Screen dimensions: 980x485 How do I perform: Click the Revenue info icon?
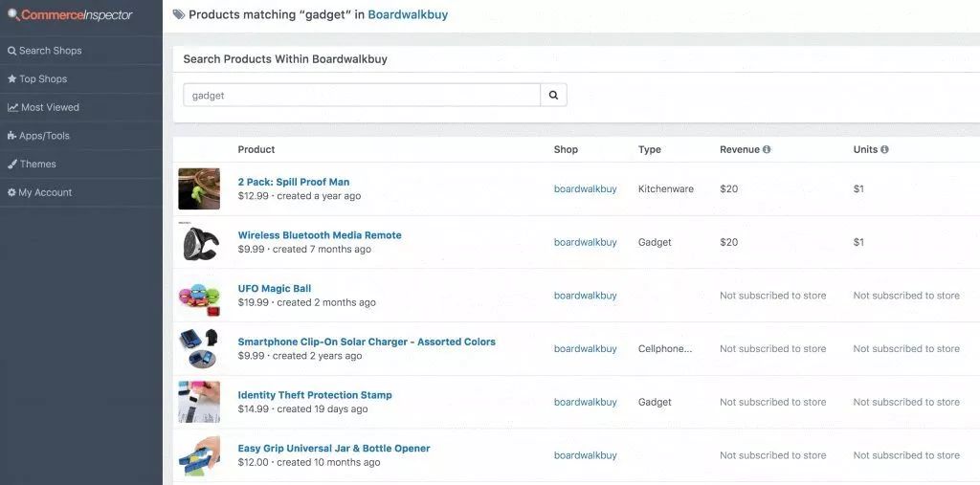tap(767, 150)
